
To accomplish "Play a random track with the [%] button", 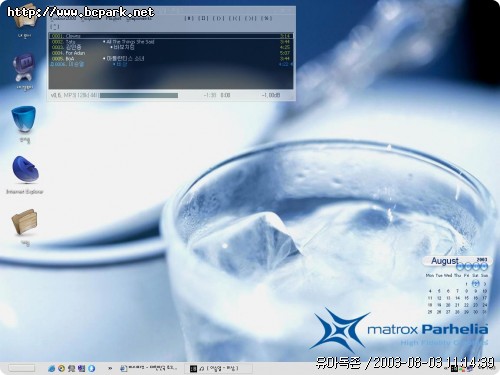I will pyautogui.click(x=266, y=18).
